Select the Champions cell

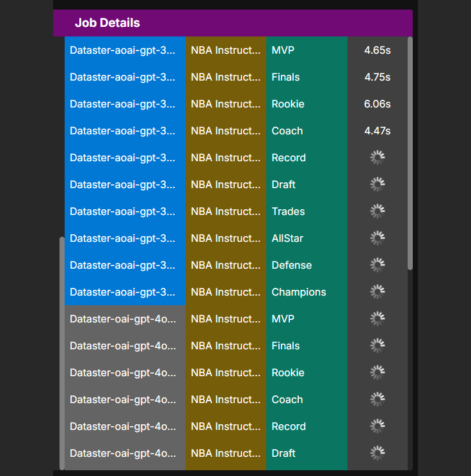(x=307, y=292)
